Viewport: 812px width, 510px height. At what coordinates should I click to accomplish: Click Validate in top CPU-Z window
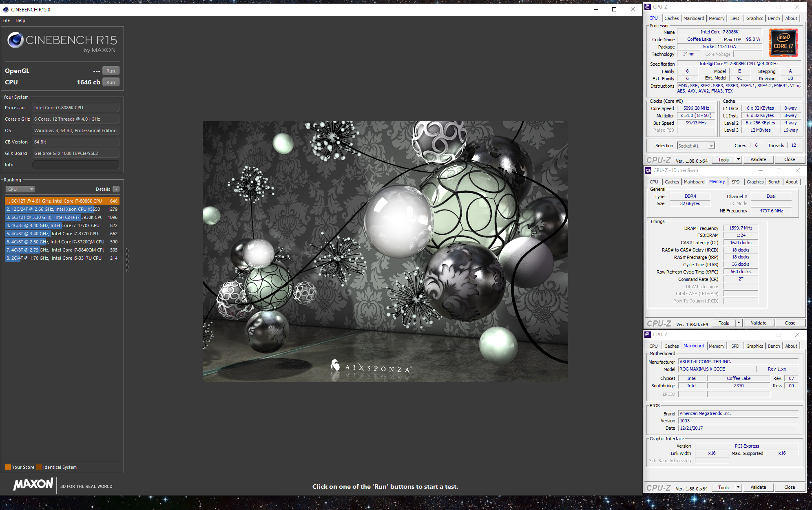click(x=758, y=160)
